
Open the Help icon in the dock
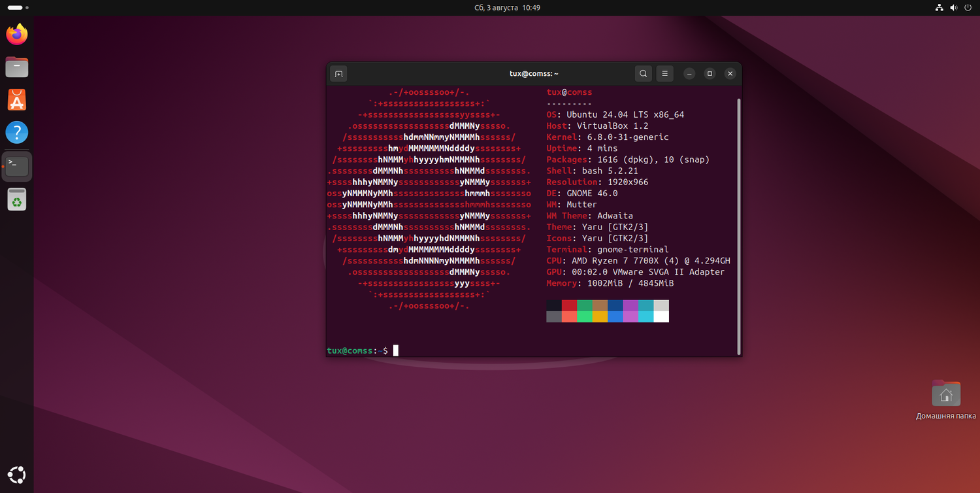coord(17,133)
